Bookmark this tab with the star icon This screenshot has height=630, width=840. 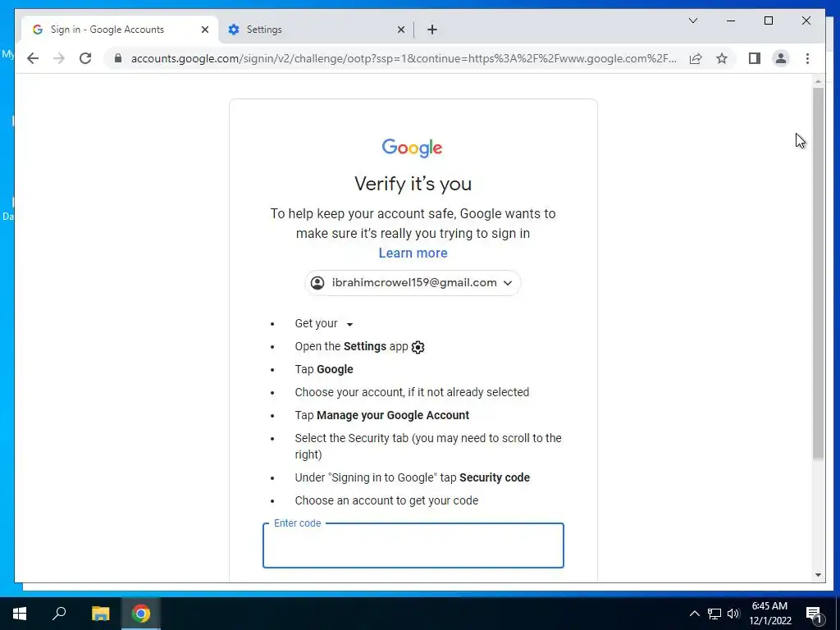(722, 58)
